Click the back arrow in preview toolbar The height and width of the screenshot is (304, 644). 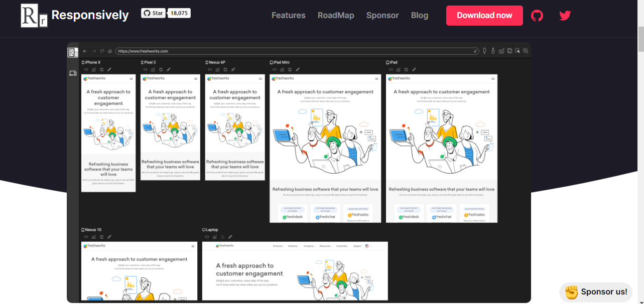pos(85,51)
